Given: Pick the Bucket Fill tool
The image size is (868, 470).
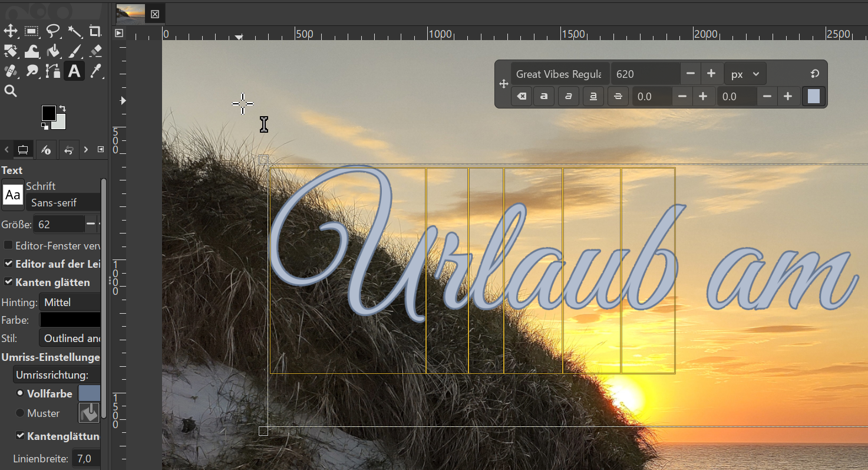Looking at the screenshot, I should 53,51.
